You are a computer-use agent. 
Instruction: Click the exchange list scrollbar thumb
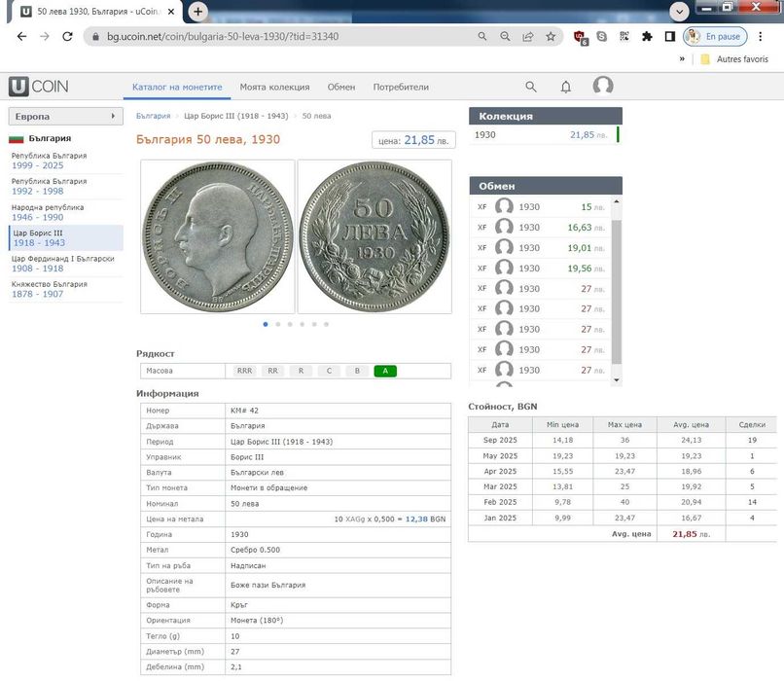[617, 292]
